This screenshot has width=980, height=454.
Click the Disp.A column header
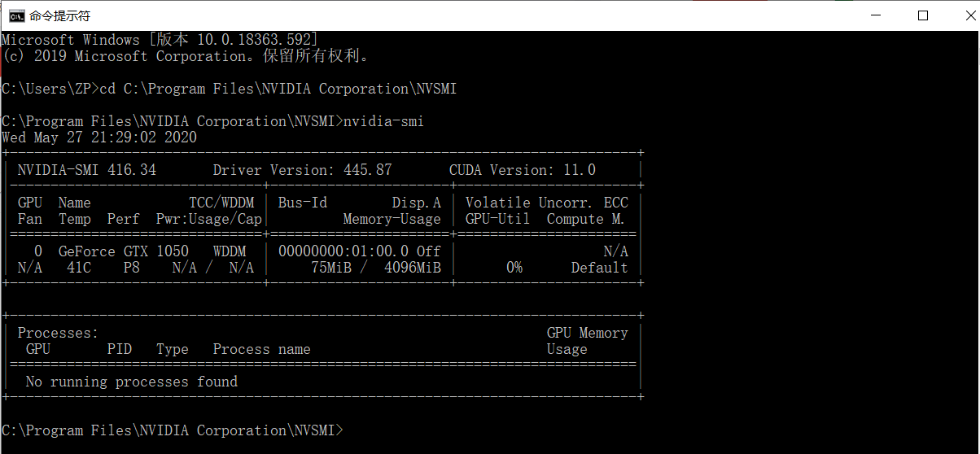(x=416, y=203)
